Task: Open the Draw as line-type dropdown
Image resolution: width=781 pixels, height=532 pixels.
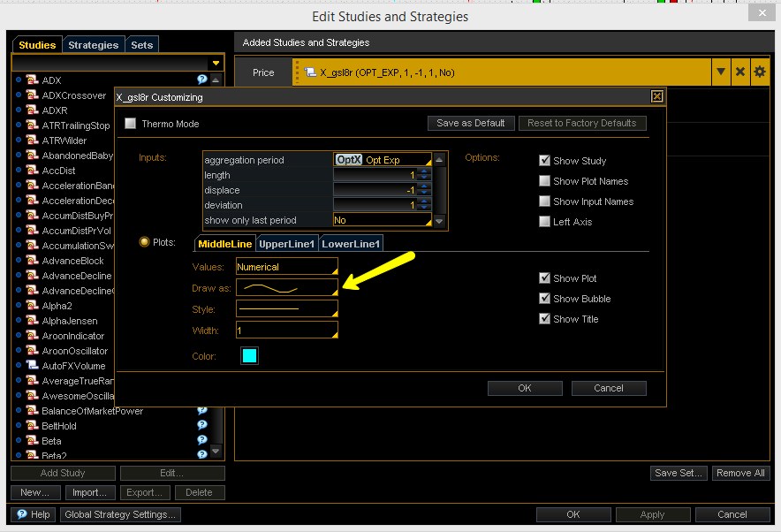Action: [x=287, y=287]
